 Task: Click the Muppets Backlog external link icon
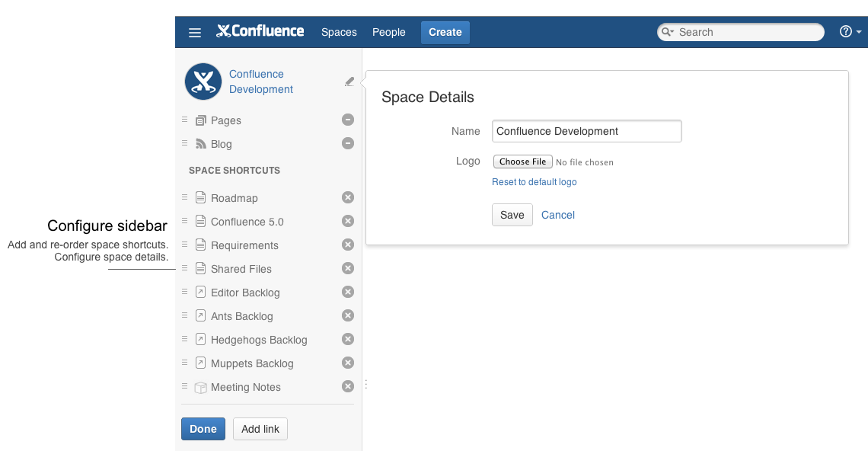pos(201,363)
